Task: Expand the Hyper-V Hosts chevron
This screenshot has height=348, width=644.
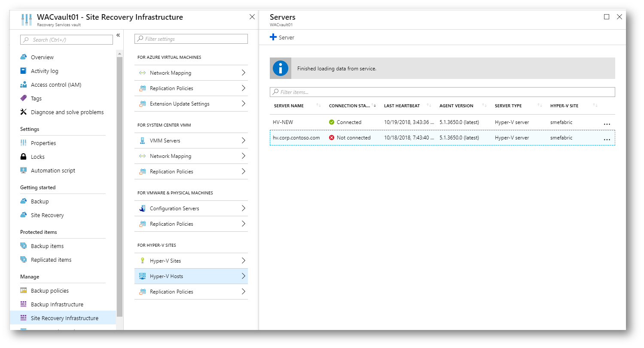Action: point(244,276)
